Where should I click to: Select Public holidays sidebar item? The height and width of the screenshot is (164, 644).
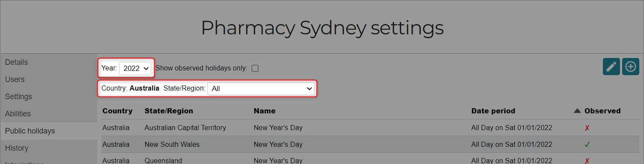(30, 131)
